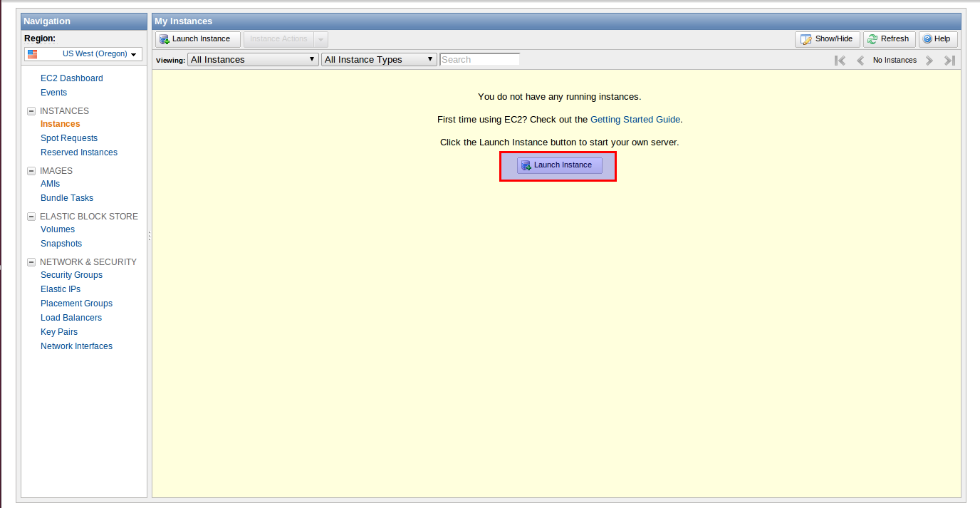Click the NETWORK & SECURITY heading text

[88, 262]
